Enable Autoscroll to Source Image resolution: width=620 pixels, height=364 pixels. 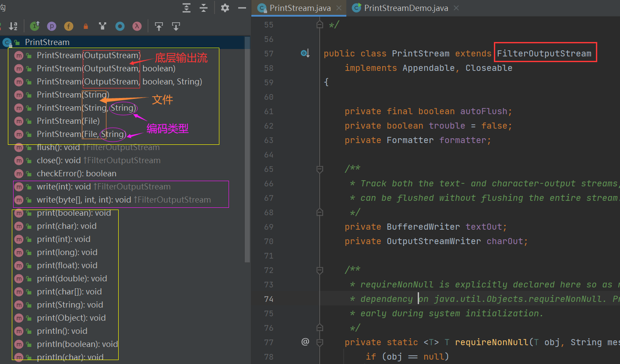pyautogui.click(x=159, y=26)
